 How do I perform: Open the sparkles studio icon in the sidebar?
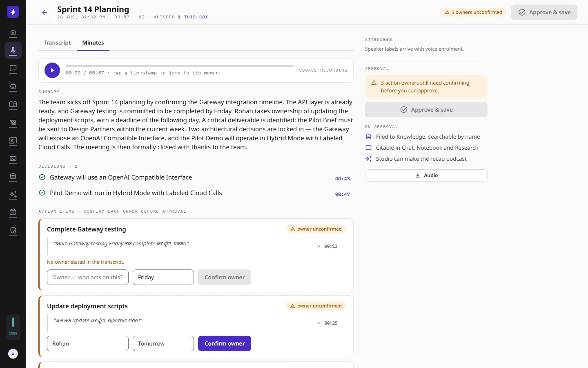tap(13, 195)
